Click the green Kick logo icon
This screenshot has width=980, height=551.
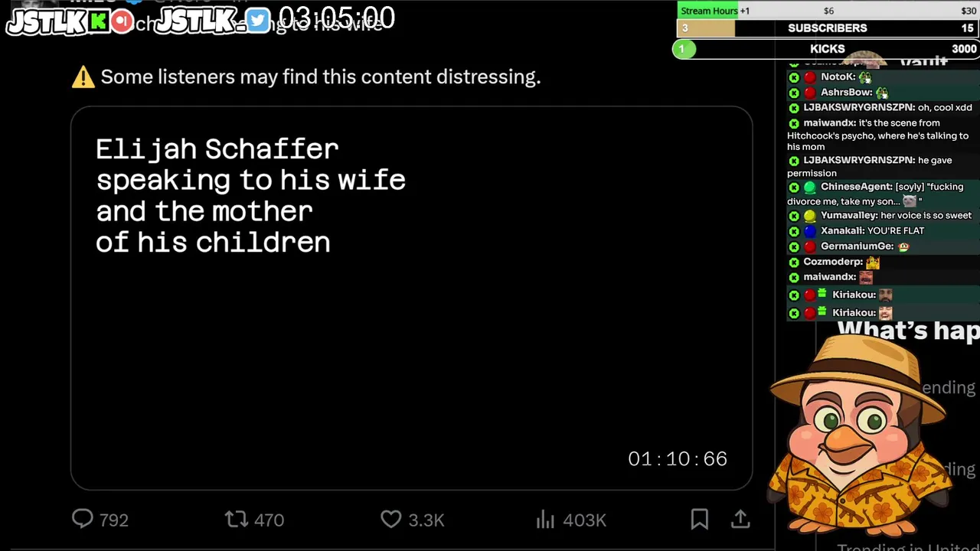(x=99, y=21)
